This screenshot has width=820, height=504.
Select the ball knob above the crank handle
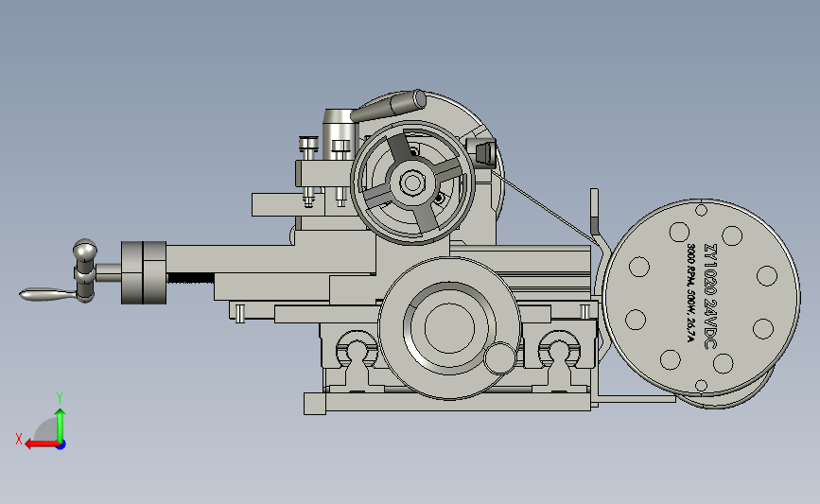click(x=85, y=251)
